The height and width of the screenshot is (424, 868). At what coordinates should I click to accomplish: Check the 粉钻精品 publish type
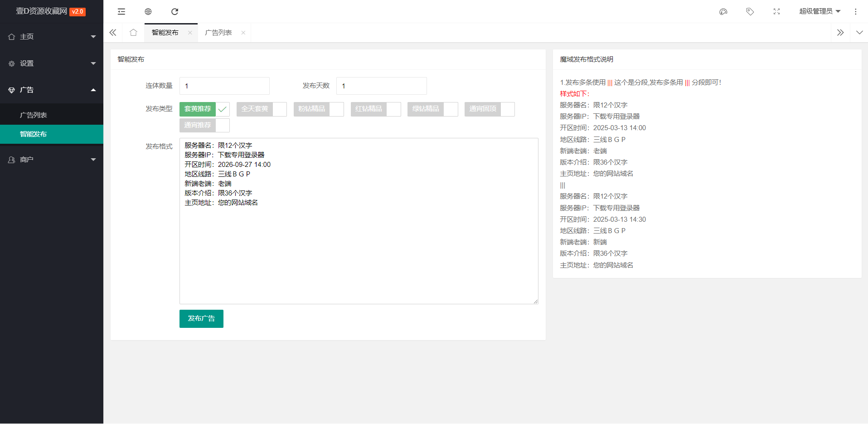point(319,109)
